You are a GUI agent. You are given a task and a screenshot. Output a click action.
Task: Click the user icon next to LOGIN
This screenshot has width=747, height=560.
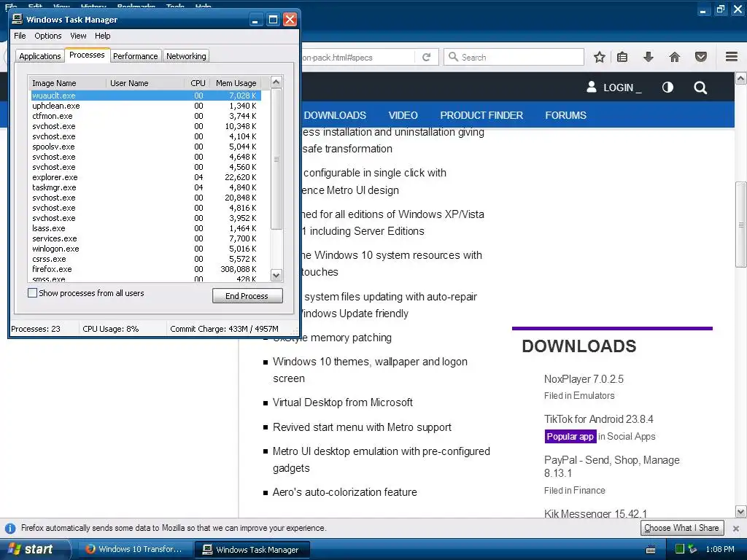[591, 87]
